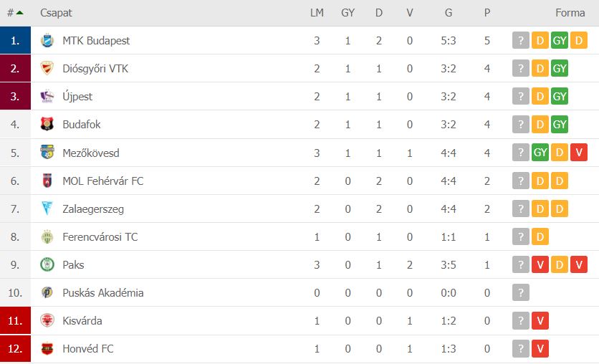Click MTK Budapest's green GY form badge
The height and width of the screenshot is (364, 599).
(560, 41)
